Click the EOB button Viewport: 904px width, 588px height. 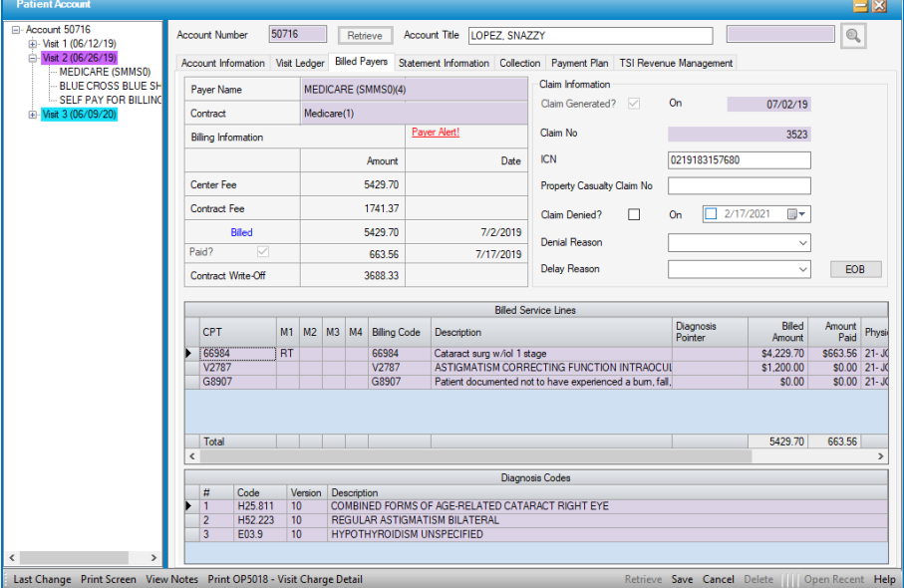(855, 269)
